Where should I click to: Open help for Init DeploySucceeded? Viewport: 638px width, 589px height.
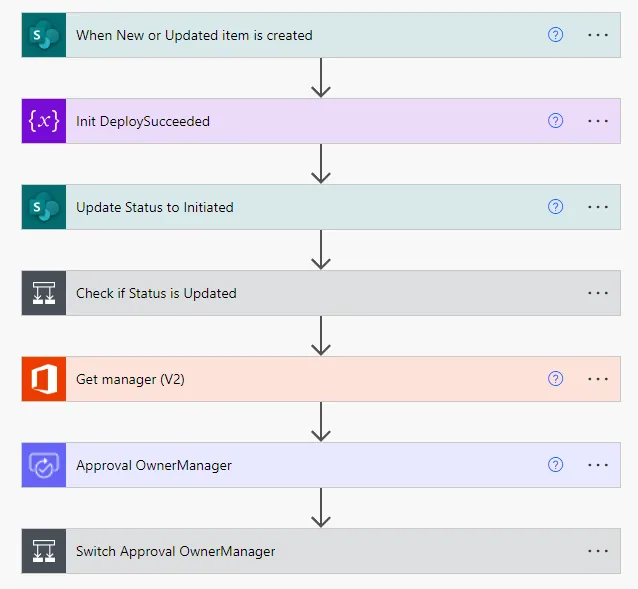tap(555, 121)
